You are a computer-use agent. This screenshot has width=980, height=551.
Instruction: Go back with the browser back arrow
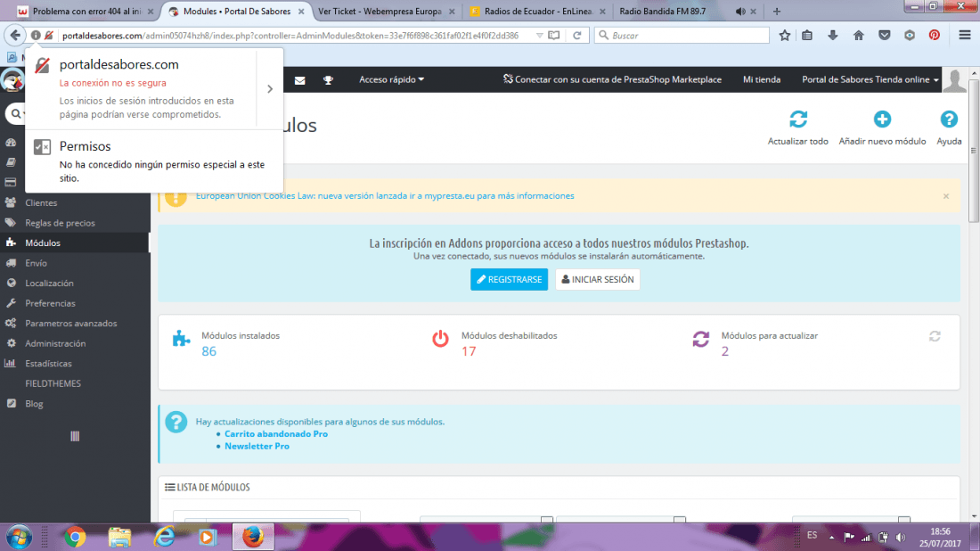(x=15, y=36)
